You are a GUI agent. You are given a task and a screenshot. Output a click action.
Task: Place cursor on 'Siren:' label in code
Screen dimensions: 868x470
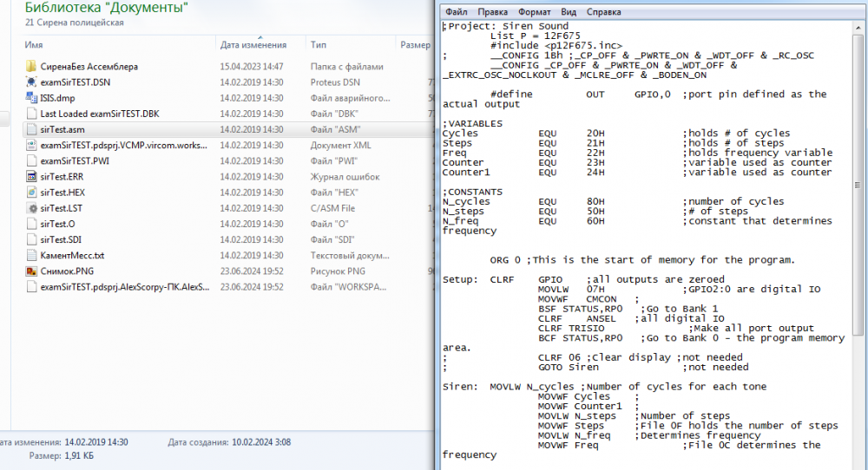pos(459,387)
